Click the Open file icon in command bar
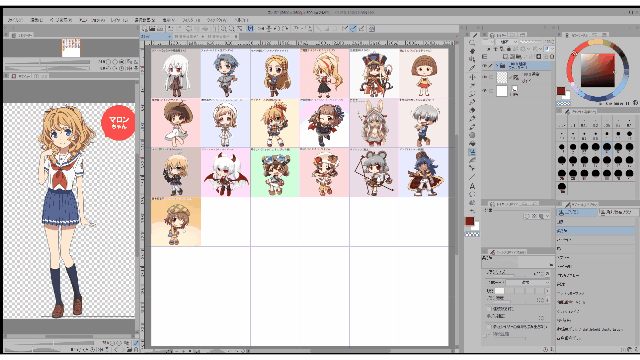The width and height of the screenshot is (640, 360). (152, 29)
